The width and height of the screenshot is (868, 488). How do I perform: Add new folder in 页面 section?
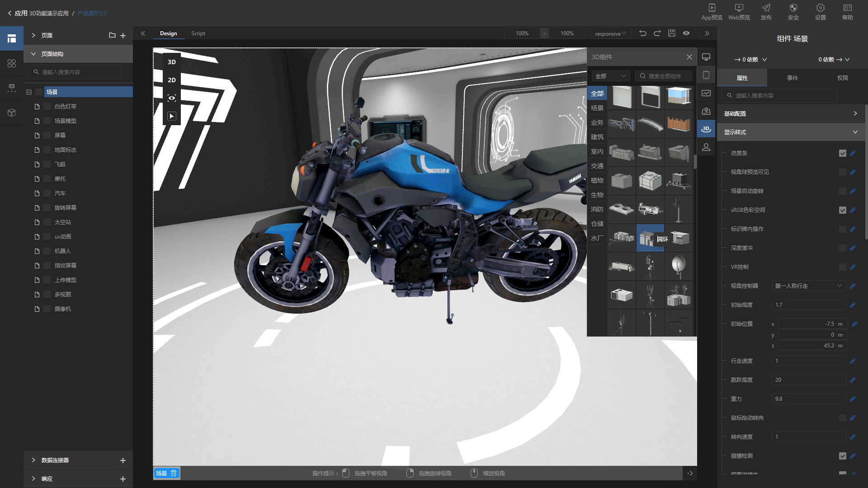coord(112,35)
